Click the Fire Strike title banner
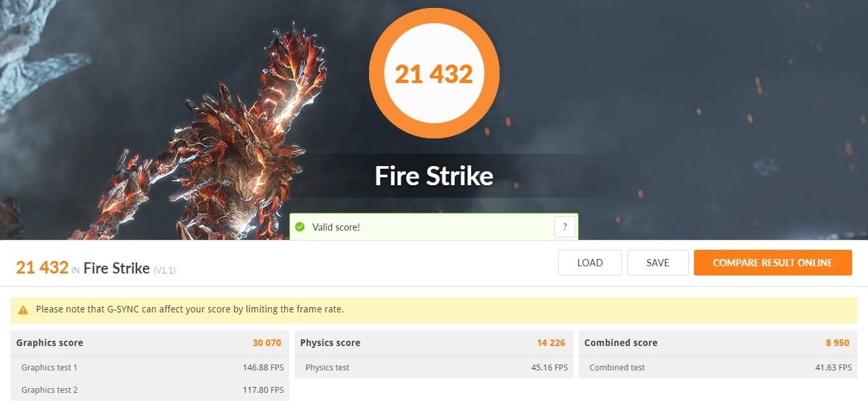The width and height of the screenshot is (868, 406). (x=434, y=176)
